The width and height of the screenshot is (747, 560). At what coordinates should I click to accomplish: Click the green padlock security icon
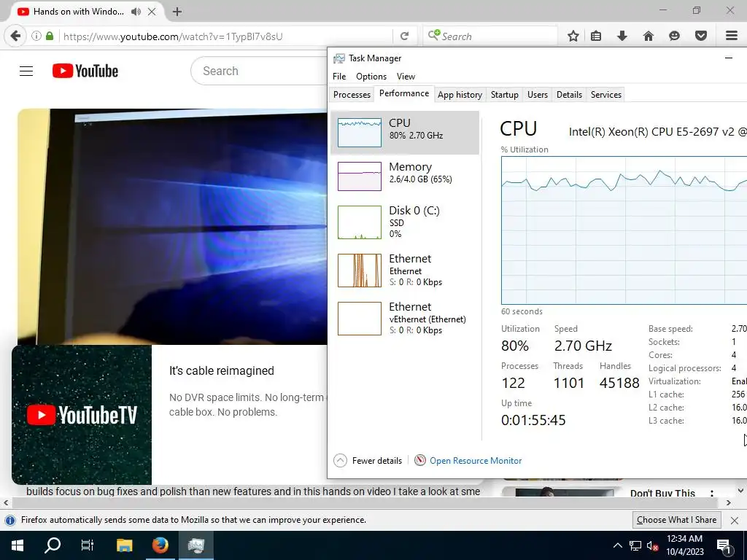pos(50,36)
